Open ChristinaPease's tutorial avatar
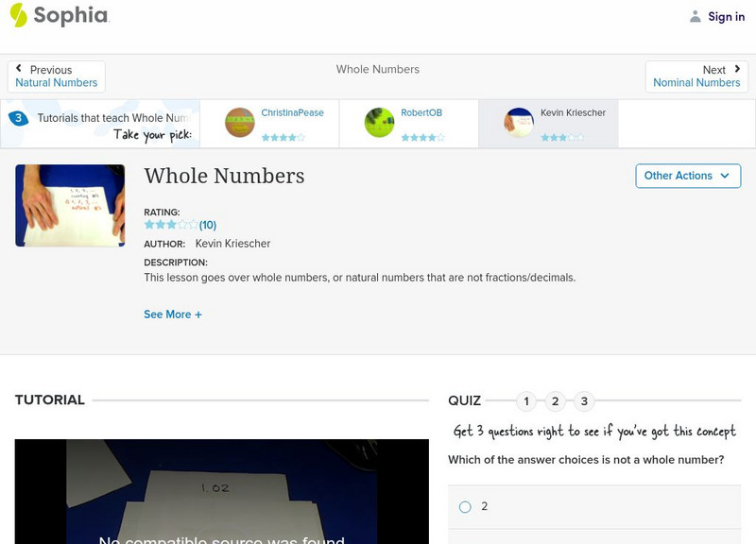Image resolution: width=756 pixels, height=544 pixels. [x=238, y=122]
